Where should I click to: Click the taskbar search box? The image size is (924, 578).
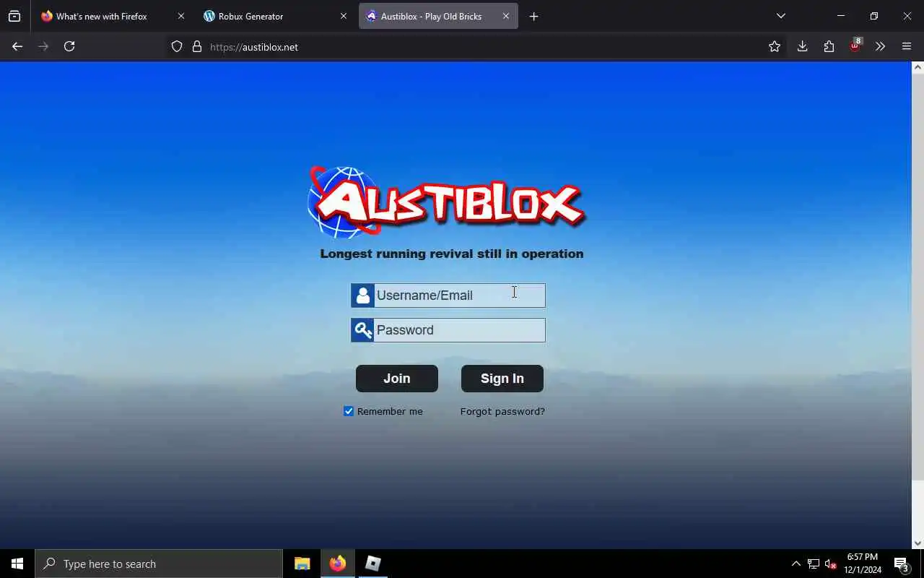click(x=159, y=564)
